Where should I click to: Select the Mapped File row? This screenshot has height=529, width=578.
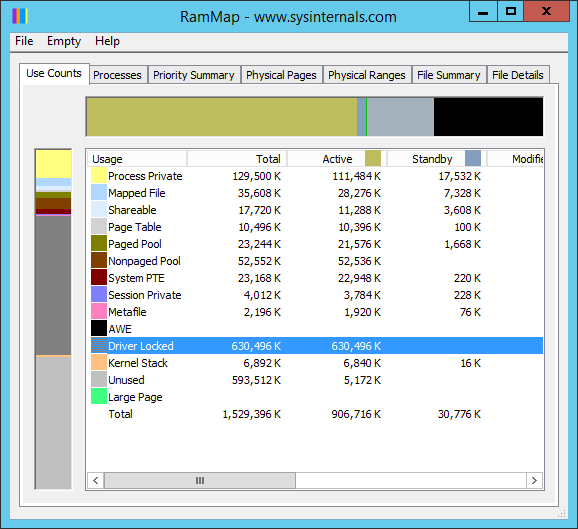coord(315,193)
